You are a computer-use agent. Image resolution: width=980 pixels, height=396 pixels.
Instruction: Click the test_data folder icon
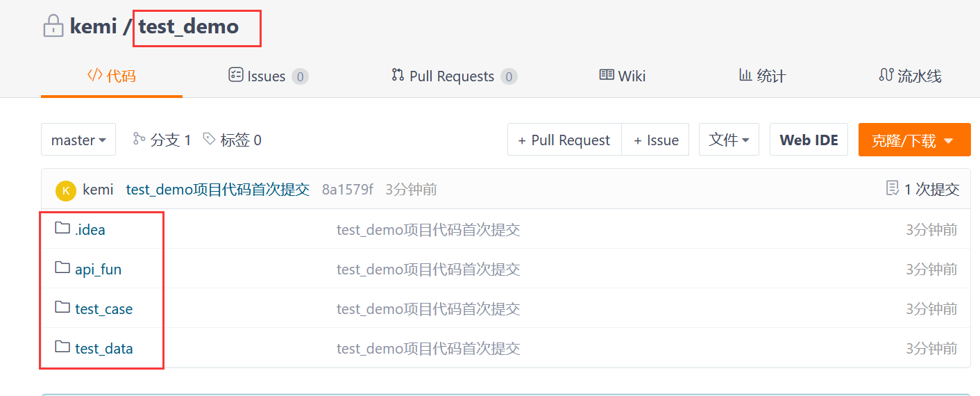[x=62, y=347]
